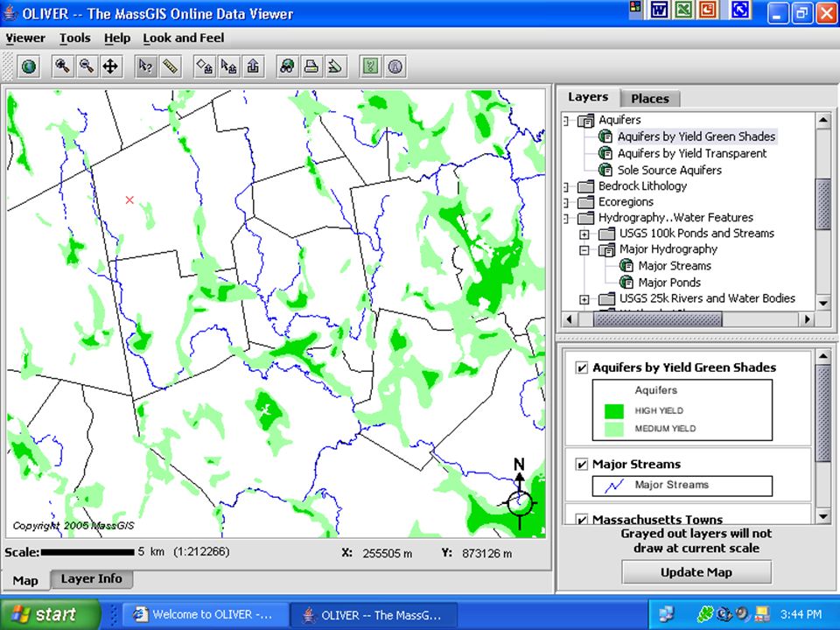Image resolution: width=840 pixels, height=630 pixels.
Task: Select the Layers tab
Action: click(588, 97)
